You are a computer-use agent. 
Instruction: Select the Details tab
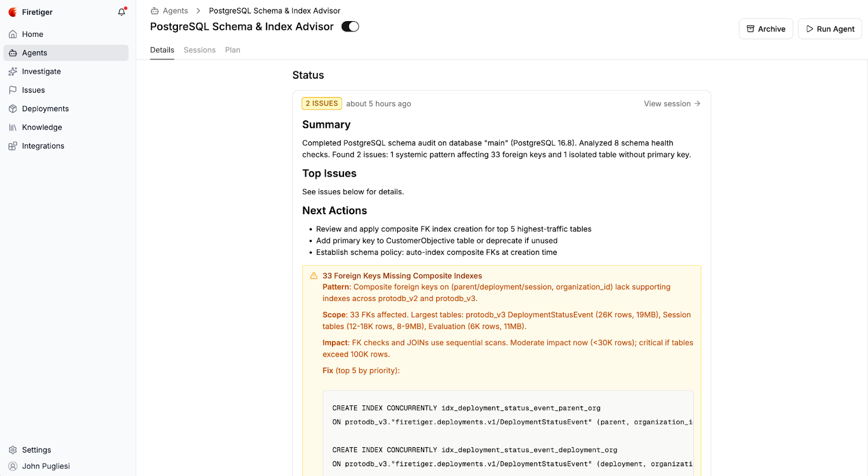point(162,50)
